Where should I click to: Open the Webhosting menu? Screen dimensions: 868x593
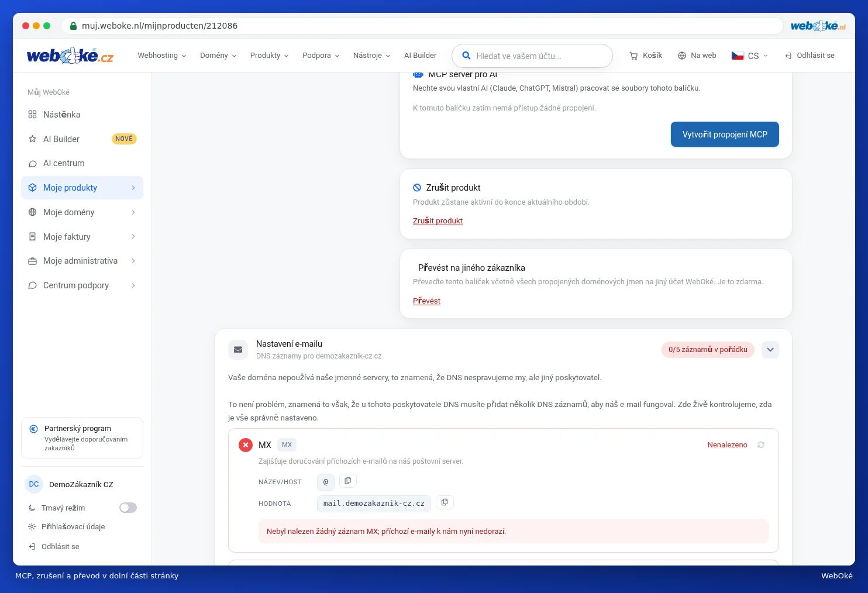click(162, 56)
